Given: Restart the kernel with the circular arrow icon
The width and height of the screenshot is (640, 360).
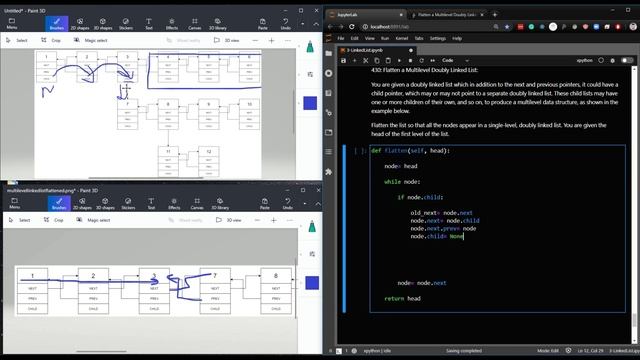Looking at the screenshot, I should (421, 60).
